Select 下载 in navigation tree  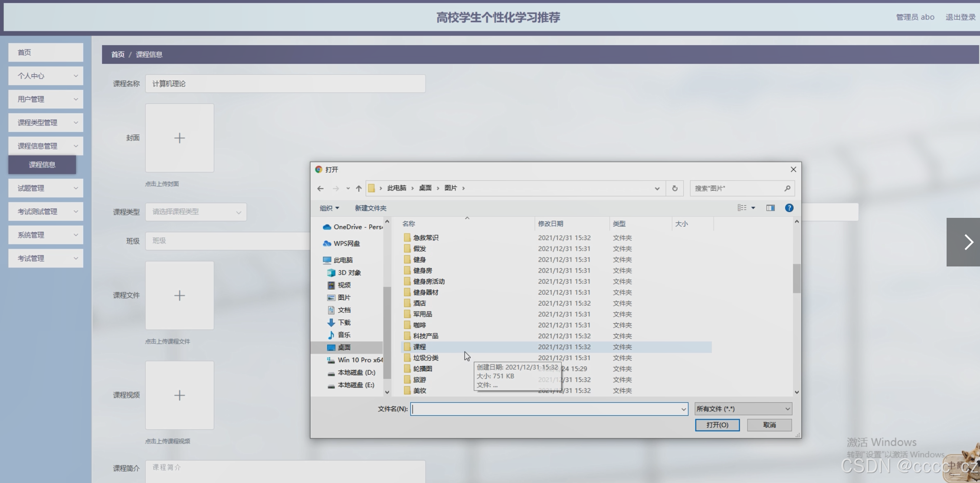[x=344, y=322]
